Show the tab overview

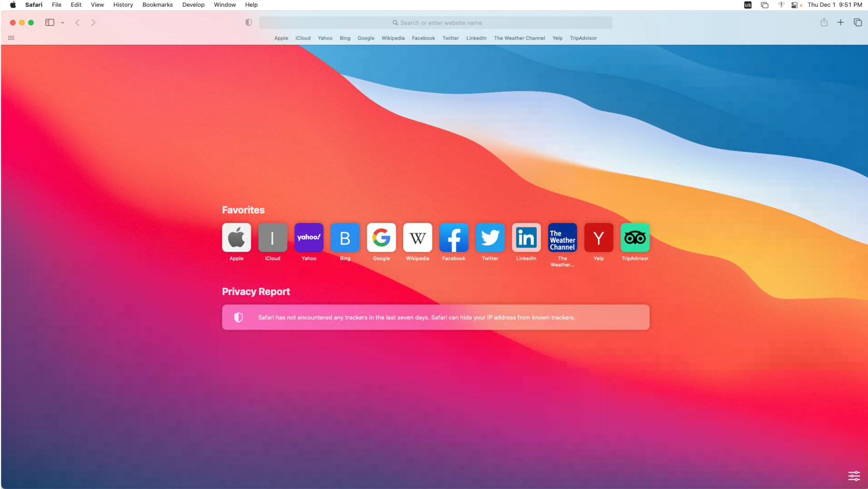858,22
